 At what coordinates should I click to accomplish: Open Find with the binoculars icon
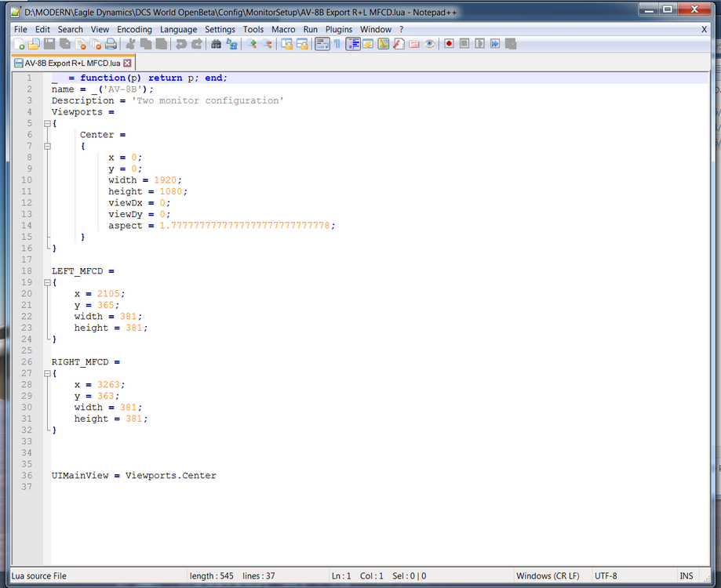pyautogui.click(x=216, y=44)
